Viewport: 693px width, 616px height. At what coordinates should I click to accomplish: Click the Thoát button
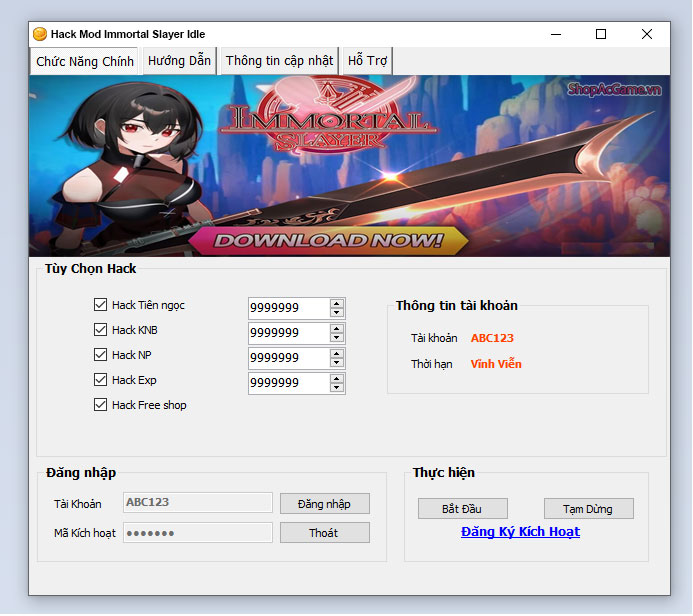(324, 533)
